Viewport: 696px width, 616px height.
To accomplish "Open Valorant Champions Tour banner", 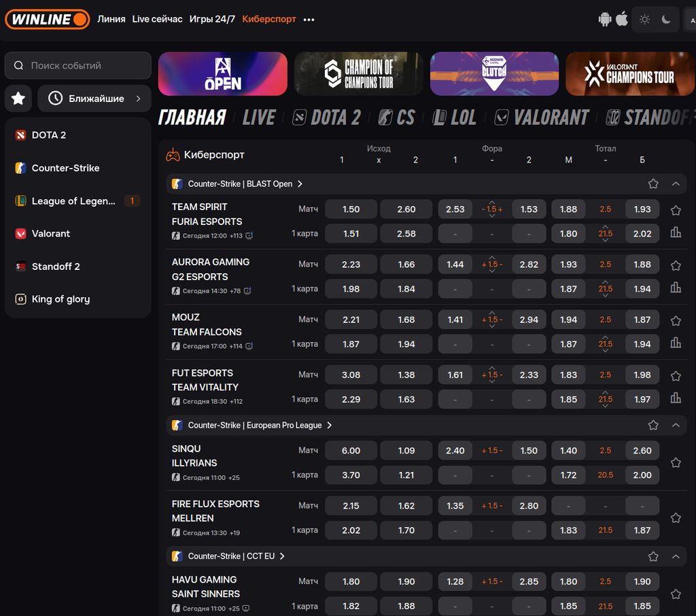I will pyautogui.click(x=630, y=73).
